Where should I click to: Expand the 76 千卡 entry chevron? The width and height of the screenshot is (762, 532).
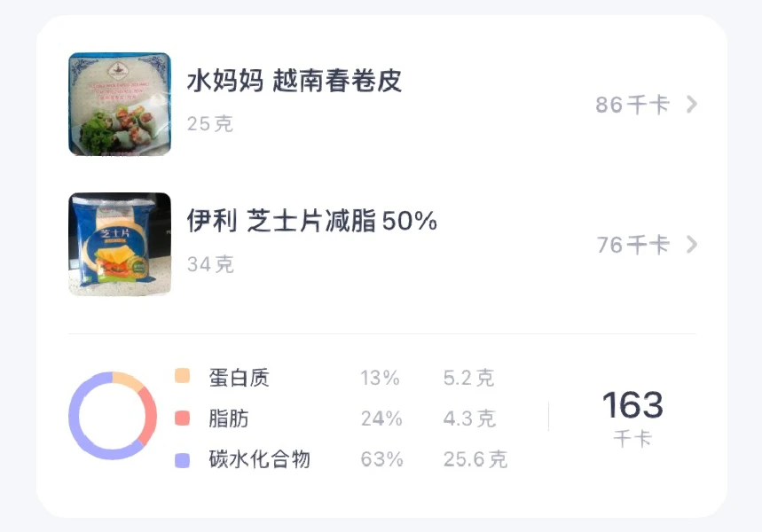(x=692, y=245)
